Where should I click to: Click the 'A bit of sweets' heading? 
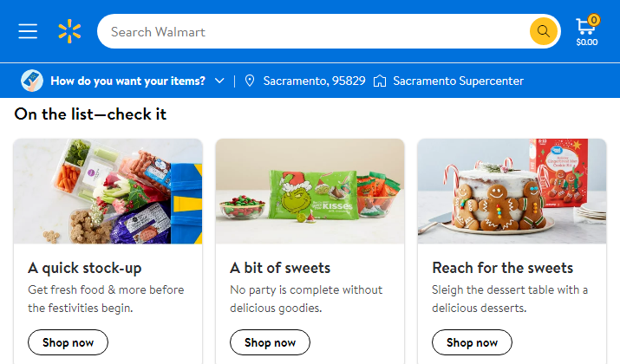[x=280, y=268]
